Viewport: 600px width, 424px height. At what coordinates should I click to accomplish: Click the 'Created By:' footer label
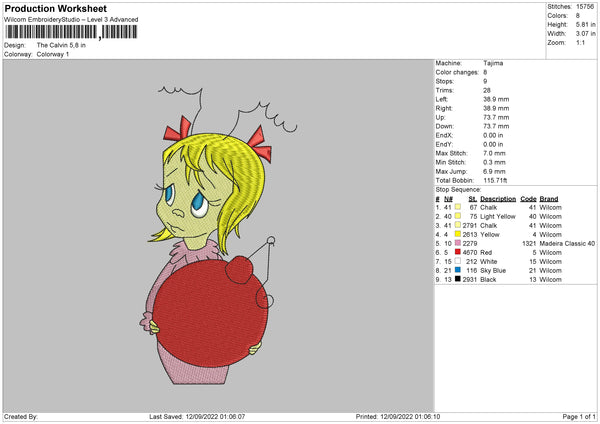point(21,416)
